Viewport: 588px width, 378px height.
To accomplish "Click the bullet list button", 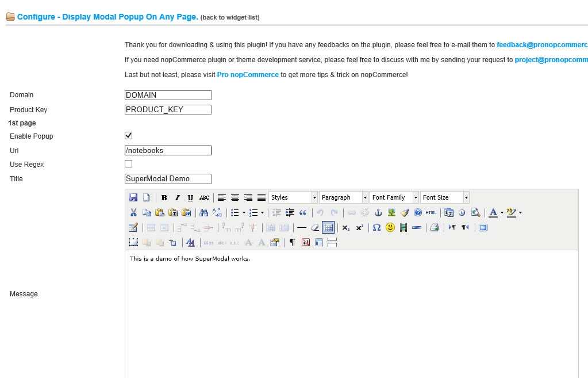I will tap(235, 212).
